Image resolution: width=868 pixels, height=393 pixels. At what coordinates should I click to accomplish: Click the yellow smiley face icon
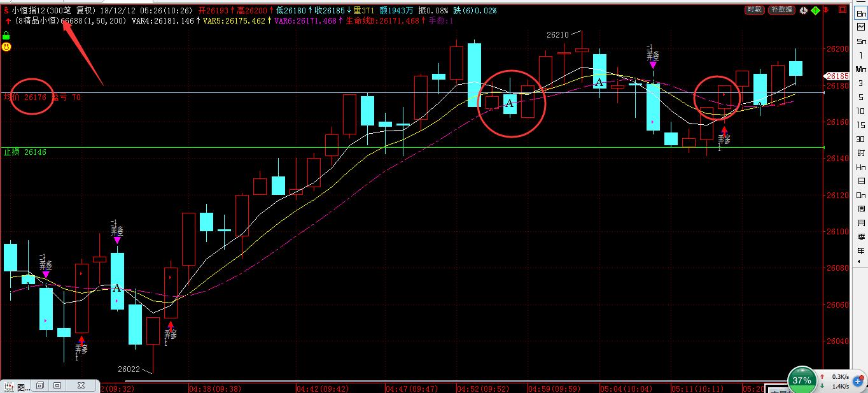pos(6,46)
